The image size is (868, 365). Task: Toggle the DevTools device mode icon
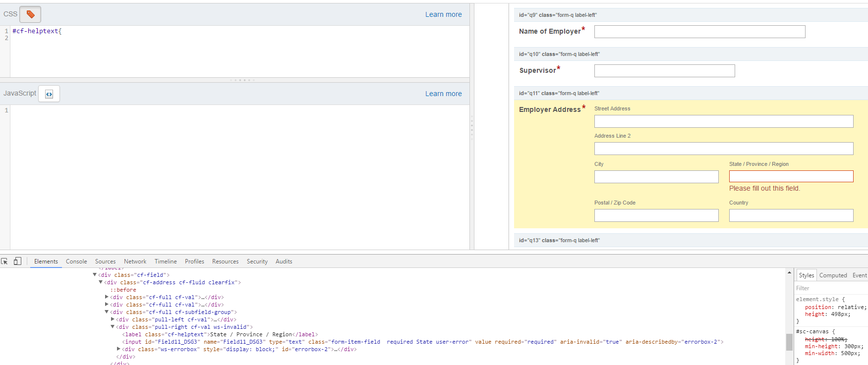tap(17, 261)
